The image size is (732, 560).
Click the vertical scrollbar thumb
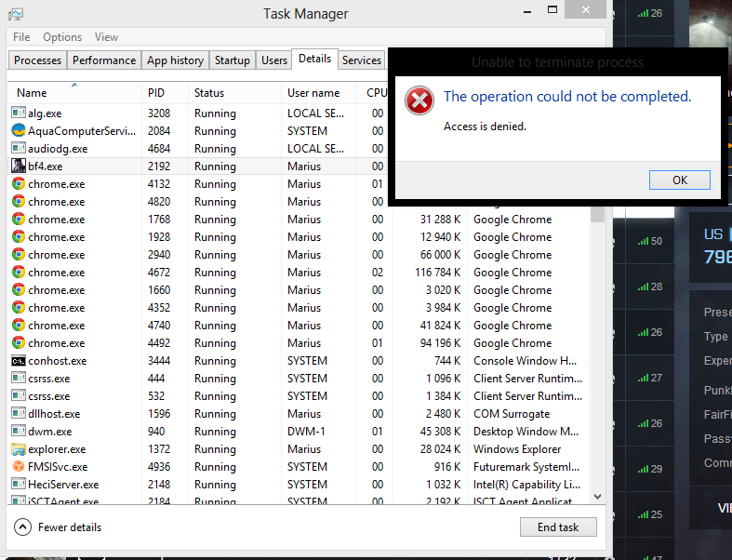click(x=597, y=214)
